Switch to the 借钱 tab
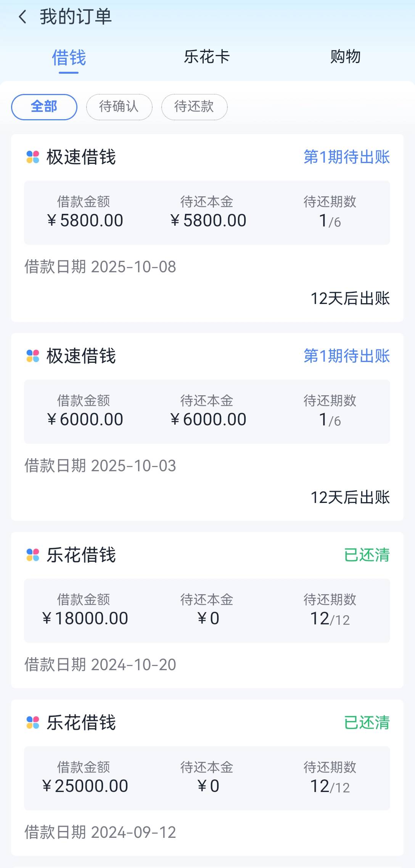The height and width of the screenshot is (868, 415). pos(69,58)
